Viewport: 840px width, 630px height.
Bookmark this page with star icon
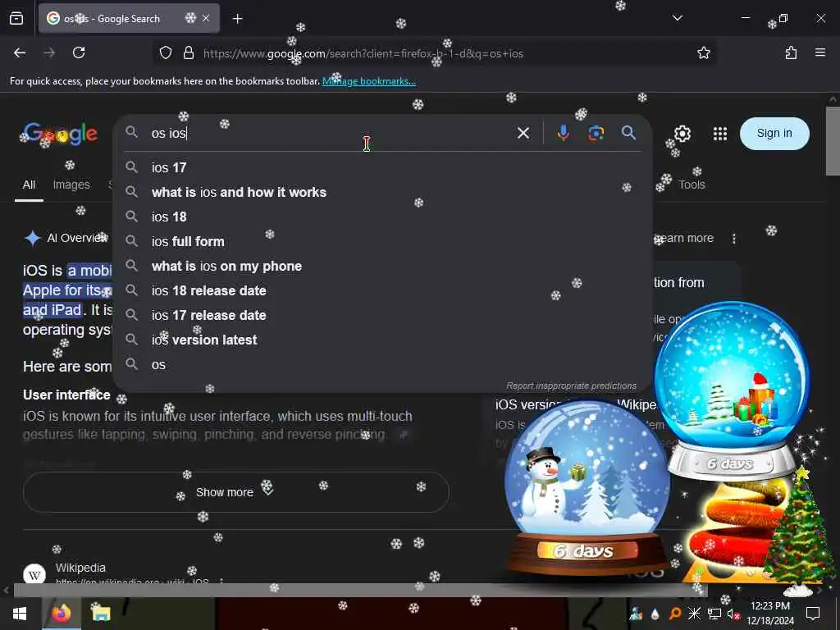pyautogui.click(x=703, y=52)
